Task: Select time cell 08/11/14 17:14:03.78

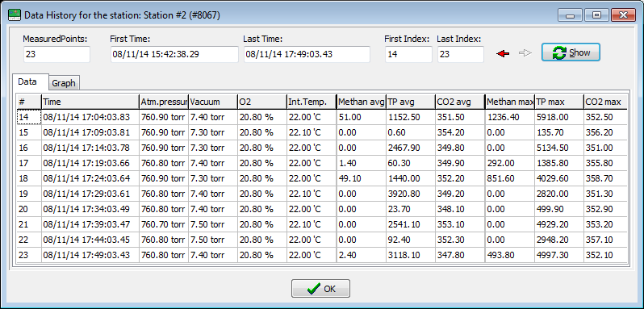Action: click(90, 148)
